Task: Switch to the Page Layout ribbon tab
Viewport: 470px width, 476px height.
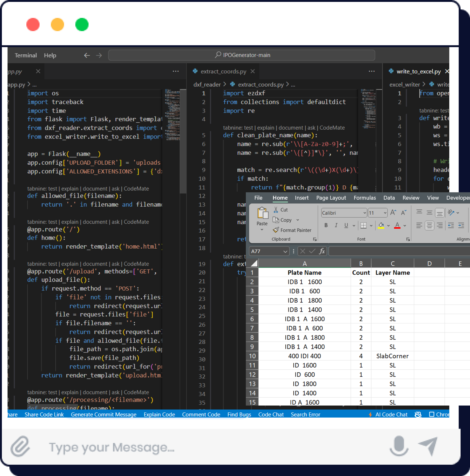Action: tap(331, 198)
